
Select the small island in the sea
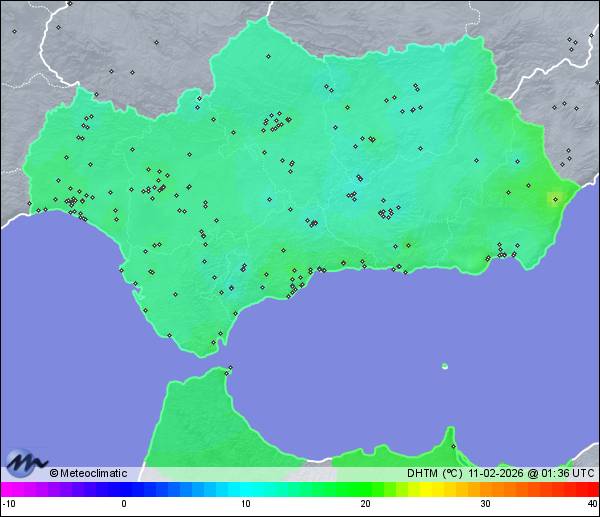click(445, 366)
